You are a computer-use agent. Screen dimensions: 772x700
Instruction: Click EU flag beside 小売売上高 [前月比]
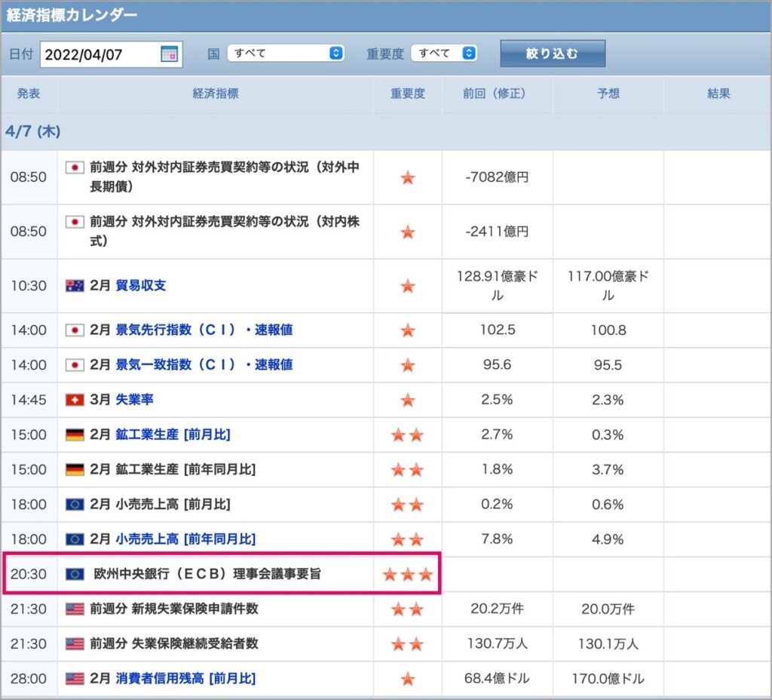tap(75, 505)
